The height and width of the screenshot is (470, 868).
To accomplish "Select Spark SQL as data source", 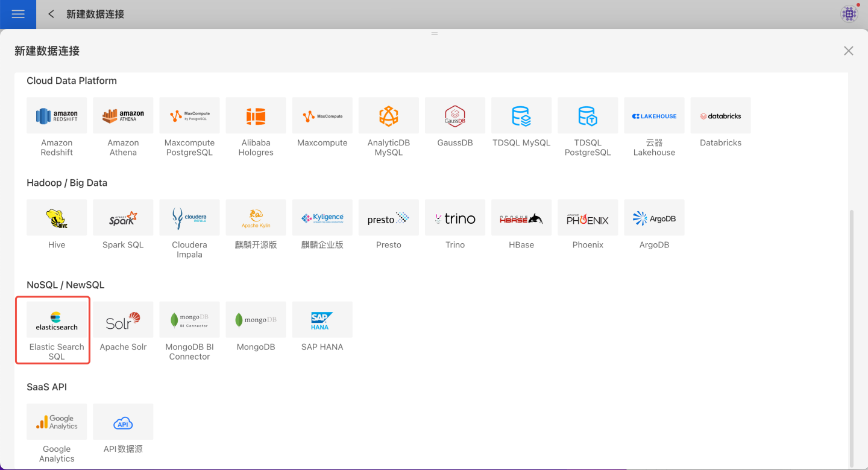I will pyautogui.click(x=123, y=218).
